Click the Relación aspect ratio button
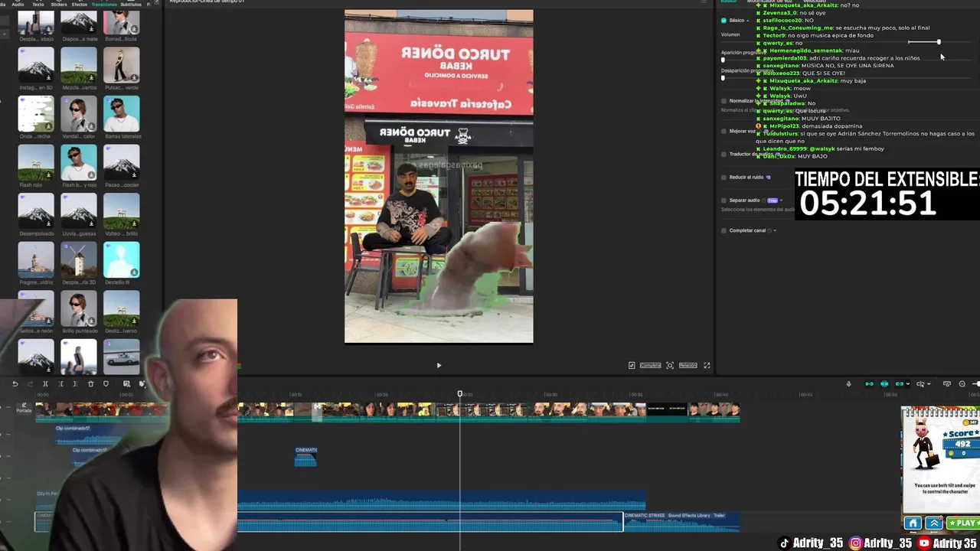The image size is (980, 551). point(688,366)
